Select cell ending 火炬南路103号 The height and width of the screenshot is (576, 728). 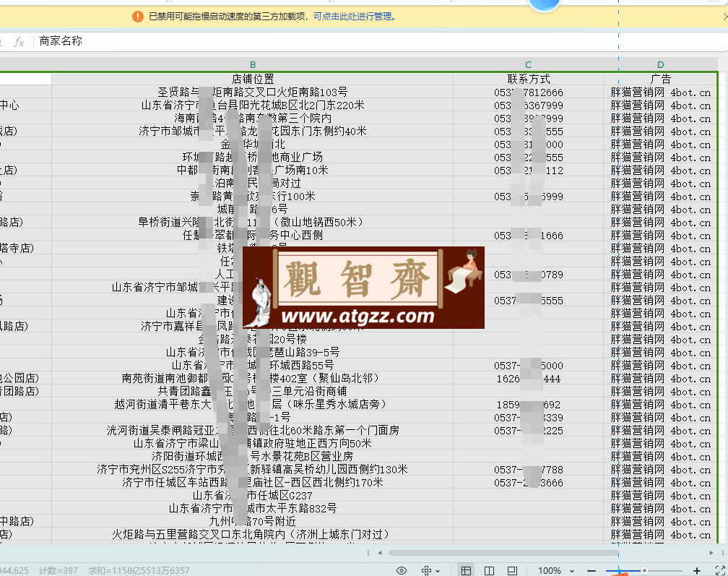[x=253, y=93]
